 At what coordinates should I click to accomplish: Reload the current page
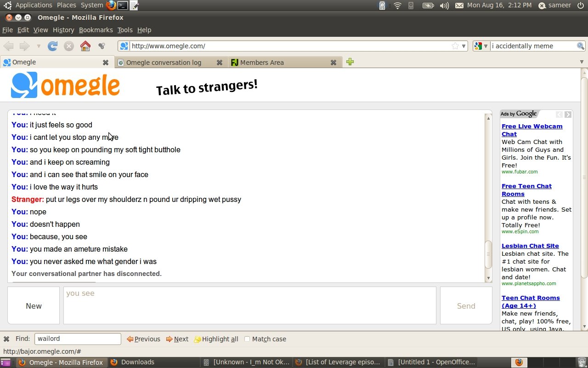tap(53, 46)
